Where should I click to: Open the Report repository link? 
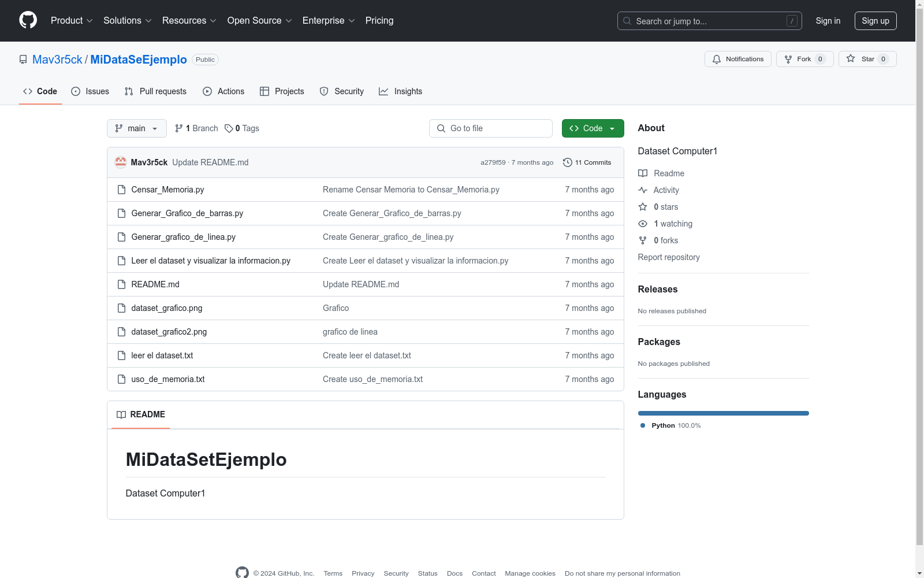click(x=669, y=257)
